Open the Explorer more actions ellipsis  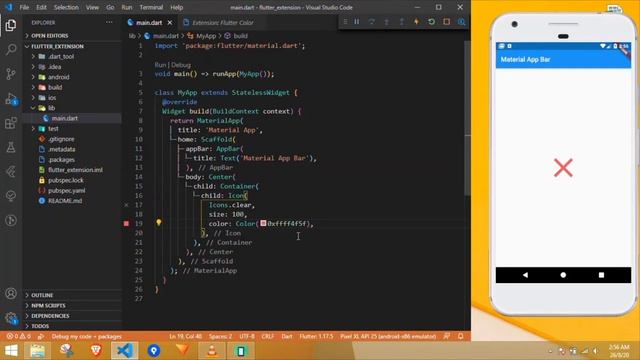109,22
